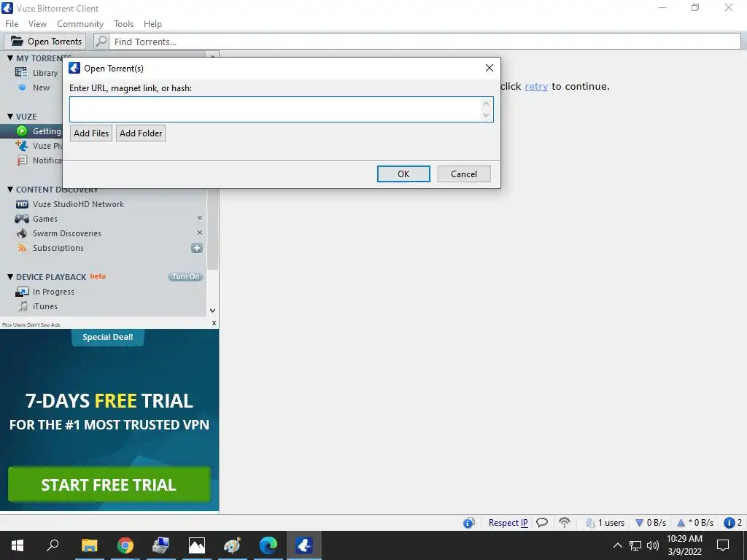Close the Open Torrent(s) dialog with X
This screenshot has width=747, height=560.
pyautogui.click(x=489, y=68)
